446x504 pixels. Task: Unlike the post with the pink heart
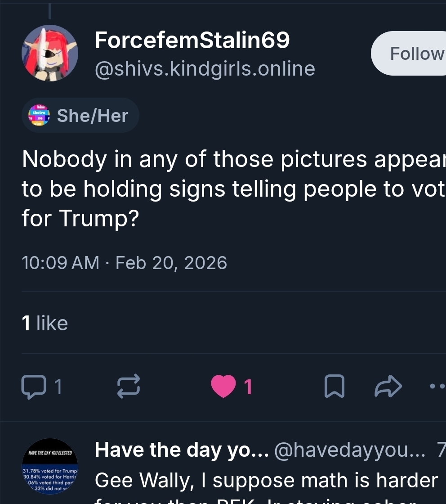click(223, 387)
